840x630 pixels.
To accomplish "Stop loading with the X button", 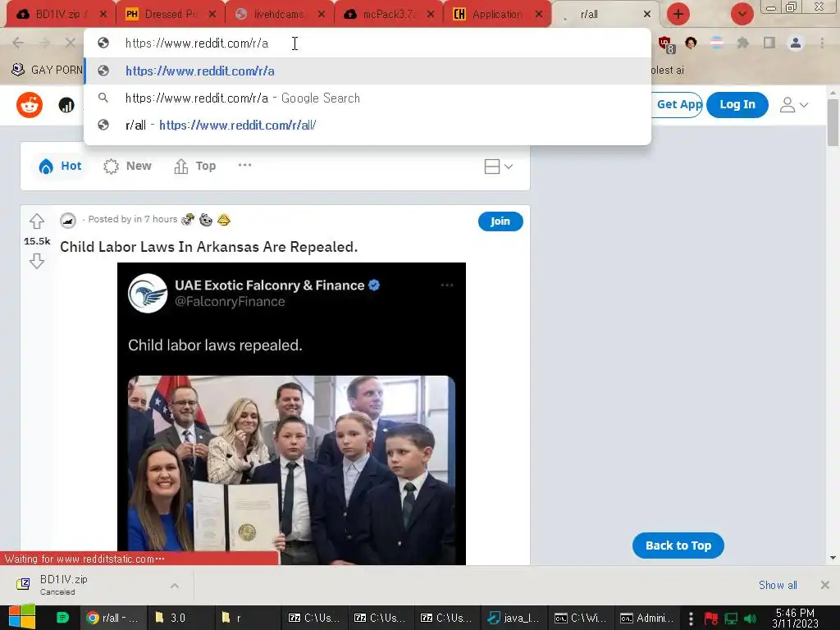I will (71, 43).
